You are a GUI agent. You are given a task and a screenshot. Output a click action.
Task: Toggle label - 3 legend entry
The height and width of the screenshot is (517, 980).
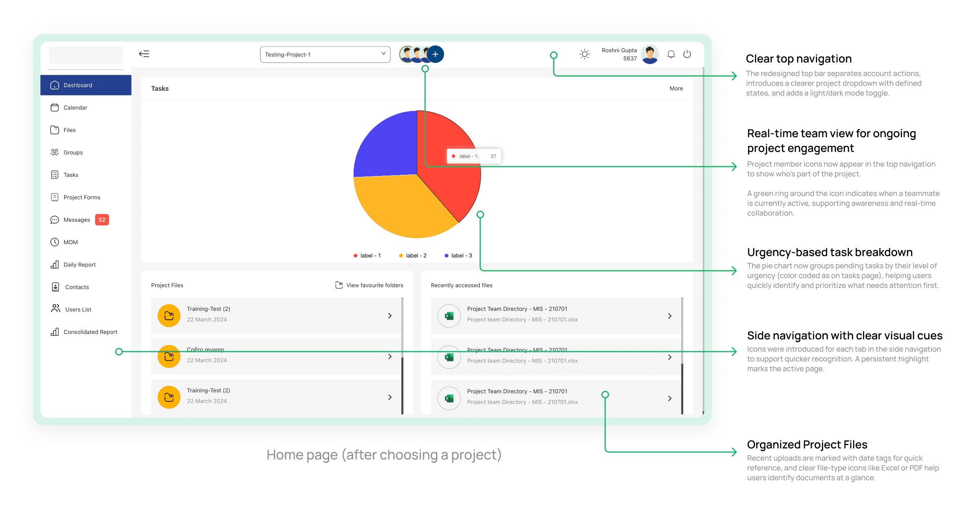click(458, 256)
